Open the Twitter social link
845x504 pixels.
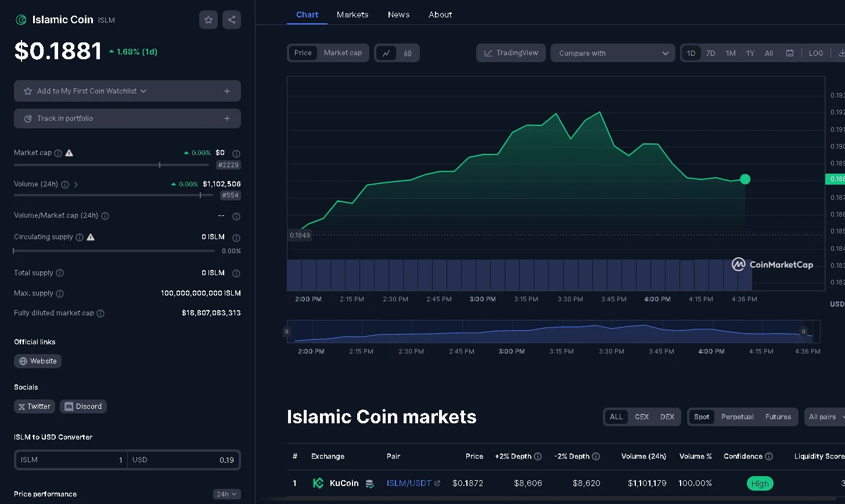[34, 406]
